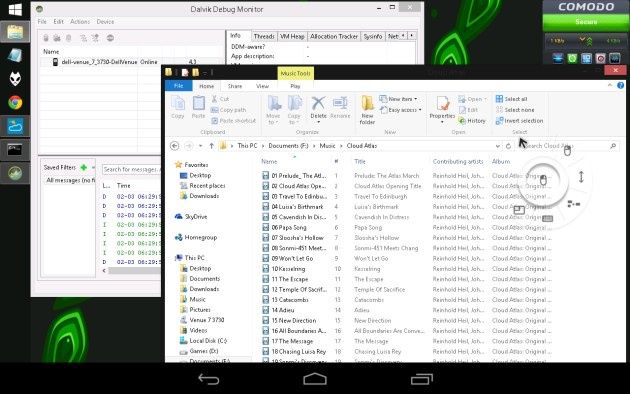Viewport: 630px width, 394px height.
Task: Open Easy access dropdown in ribbon
Action: click(x=401, y=110)
